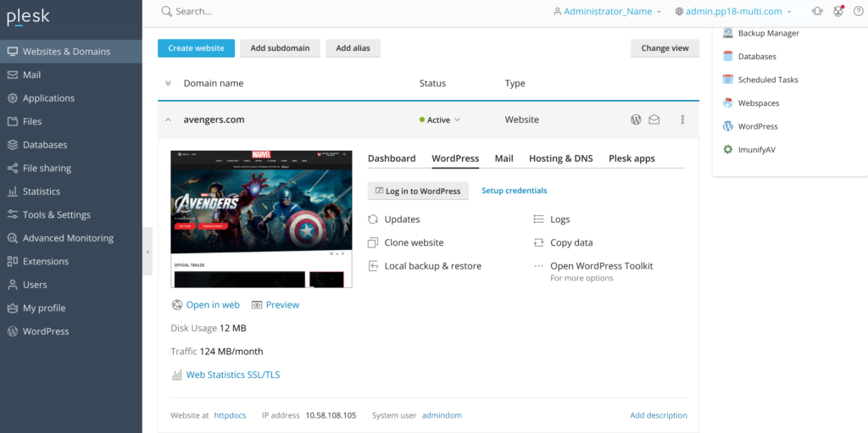This screenshot has height=433, width=868.
Task: Click the mail envelope icon in avengers.com row
Action: tap(654, 119)
